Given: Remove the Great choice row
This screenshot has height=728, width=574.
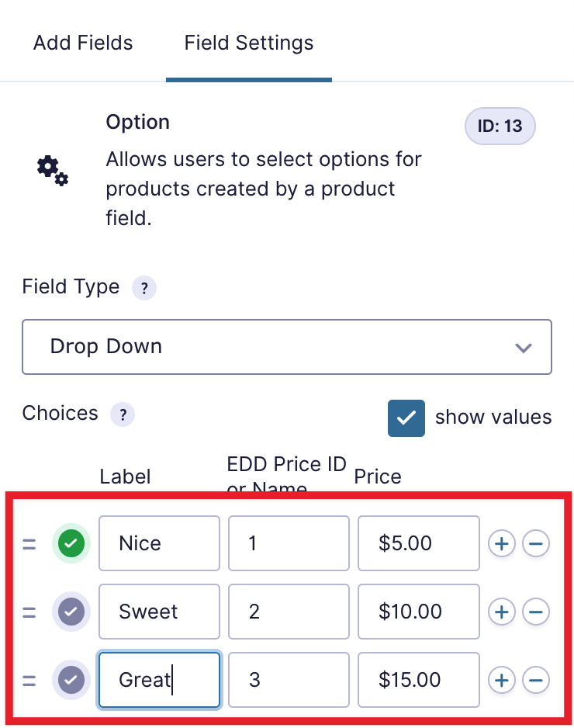Looking at the screenshot, I should (535, 681).
